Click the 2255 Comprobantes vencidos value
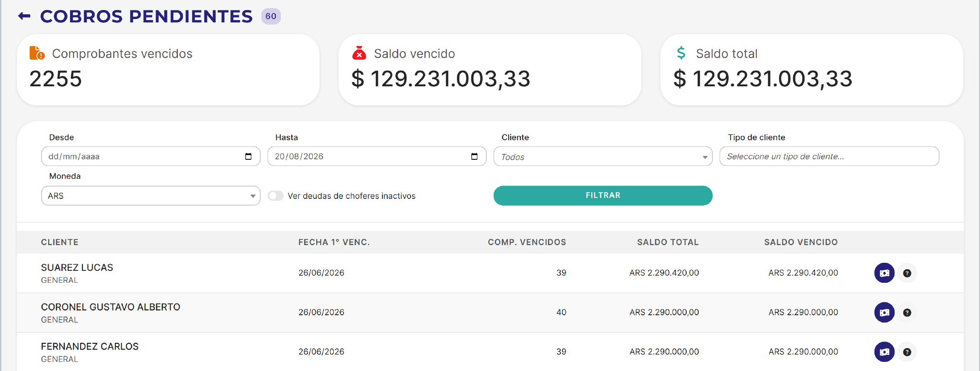The height and width of the screenshot is (371, 980). (x=56, y=79)
